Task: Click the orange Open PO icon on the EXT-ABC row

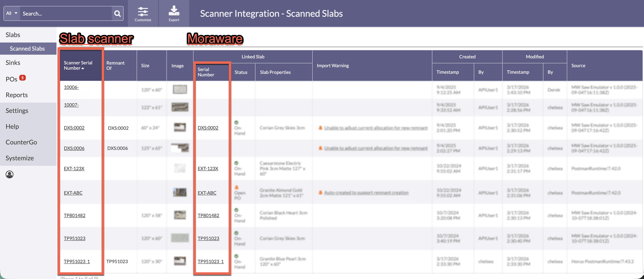Action: click(x=237, y=187)
